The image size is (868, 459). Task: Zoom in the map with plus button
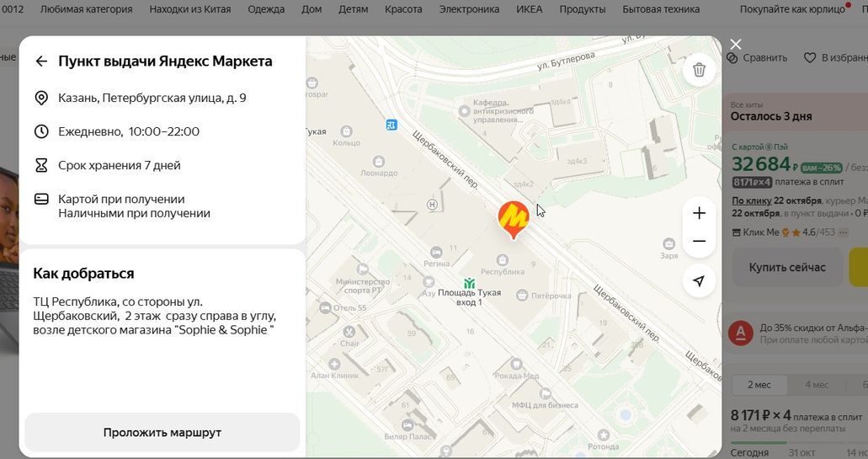click(699, 213)
